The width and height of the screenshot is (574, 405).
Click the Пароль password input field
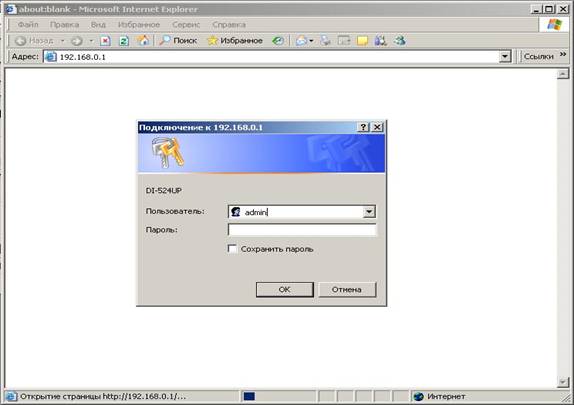click(302, 230)
